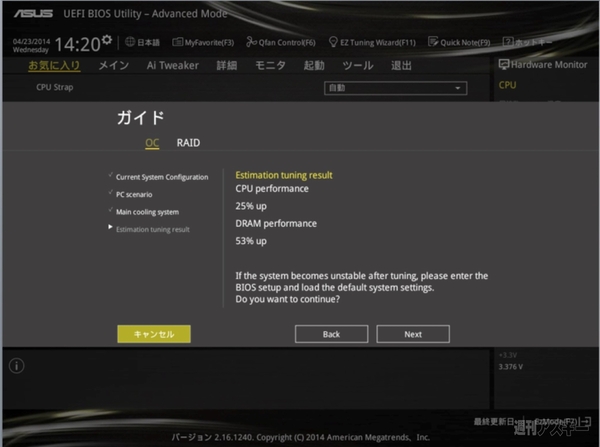Click the yellow Estimation tuning result heading
The height and width of the screenshot is (447, 600).
(284, 175)
